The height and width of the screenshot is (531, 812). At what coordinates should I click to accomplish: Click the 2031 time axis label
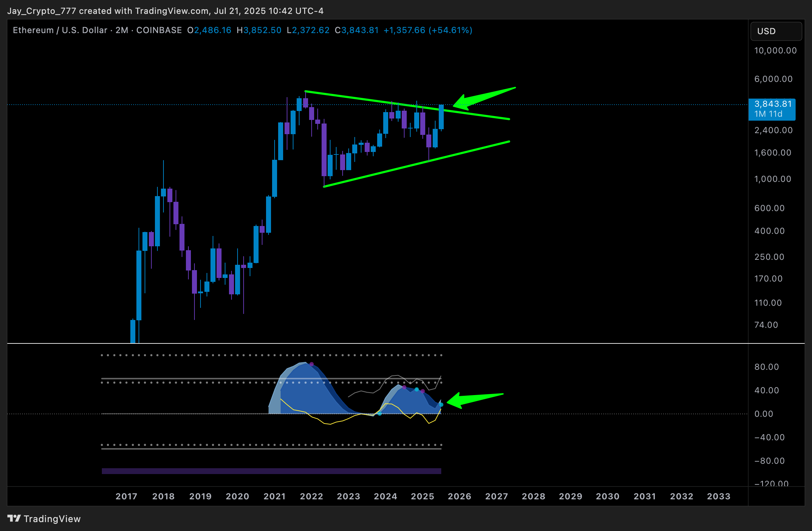(645, 496)
